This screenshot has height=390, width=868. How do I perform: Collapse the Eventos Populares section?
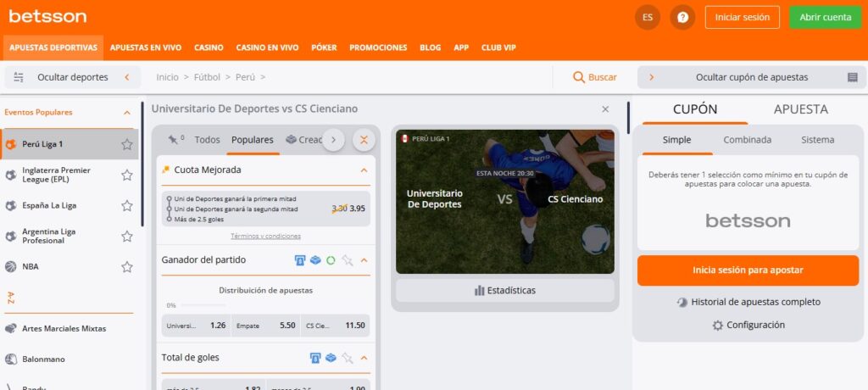(x=127, y=113)
